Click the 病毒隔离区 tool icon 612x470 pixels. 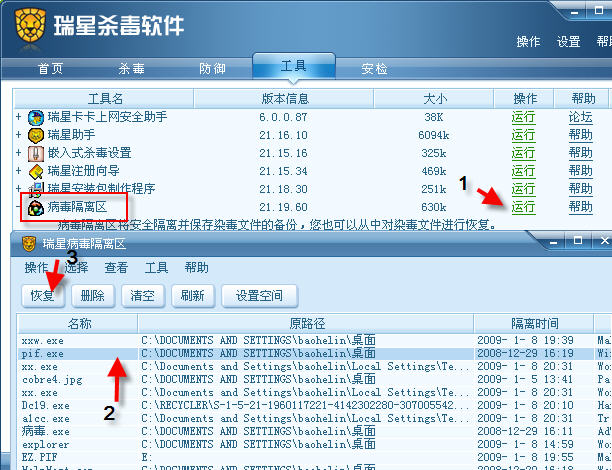tap(36, 208)
